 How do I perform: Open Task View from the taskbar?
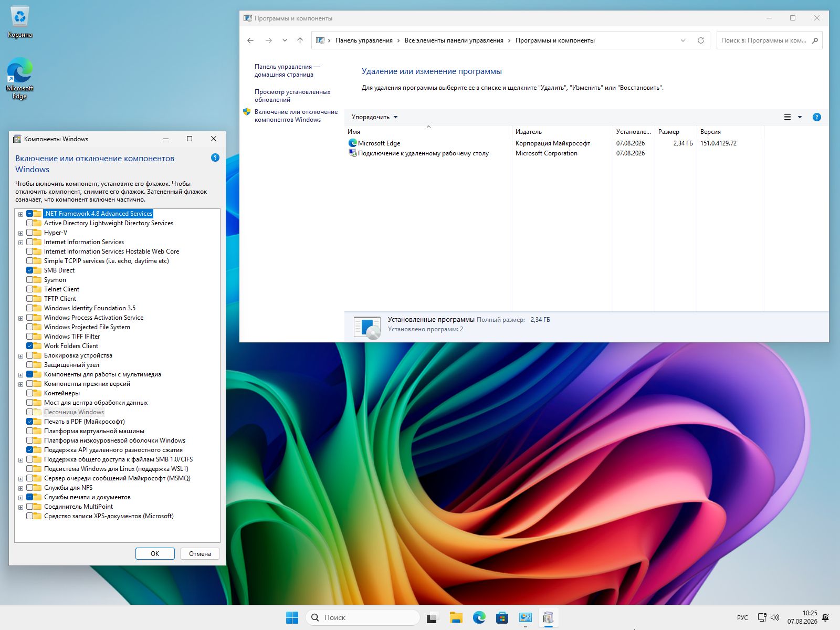coord(432,617)
